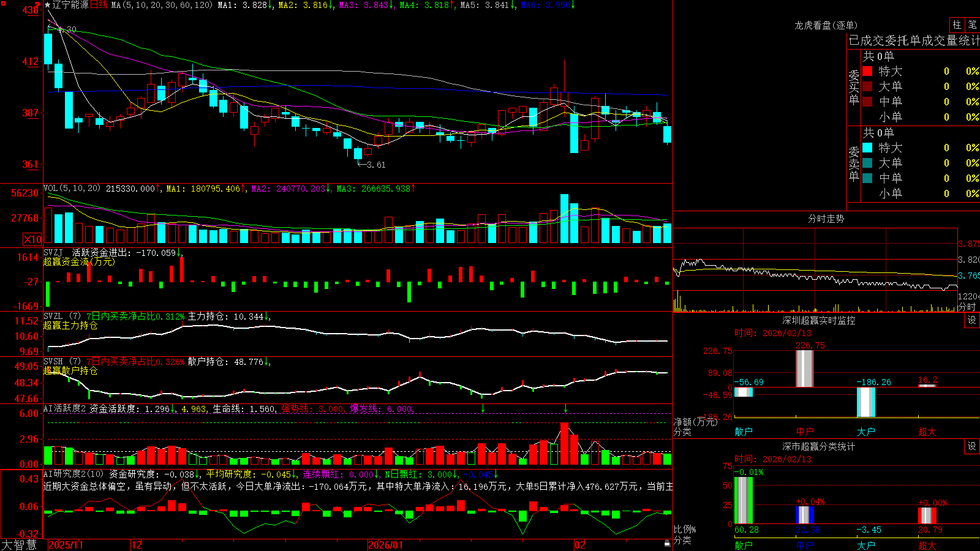Viewport: 980px width, 551px height.
Task: Click the 中户 226.75 net amount bar
Action: pos(804,369)
